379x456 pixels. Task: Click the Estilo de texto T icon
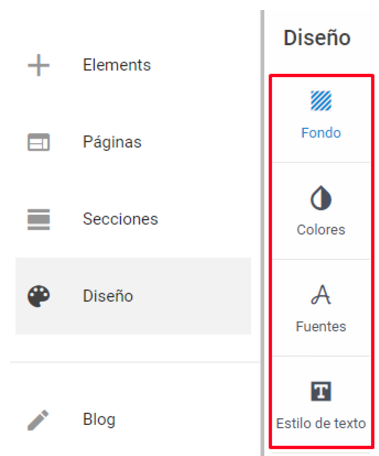coord(321,391)
